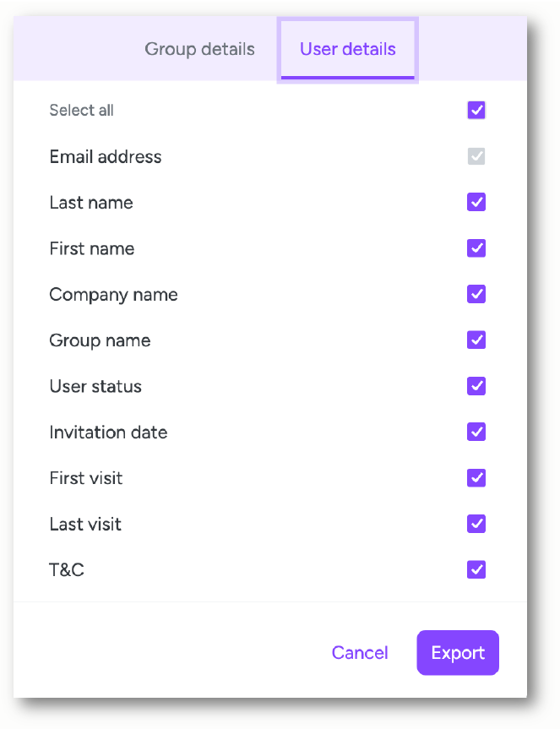Toggle the Select all checkbox
The height and width of the screenshot is (729, 560).
(476, 111)
